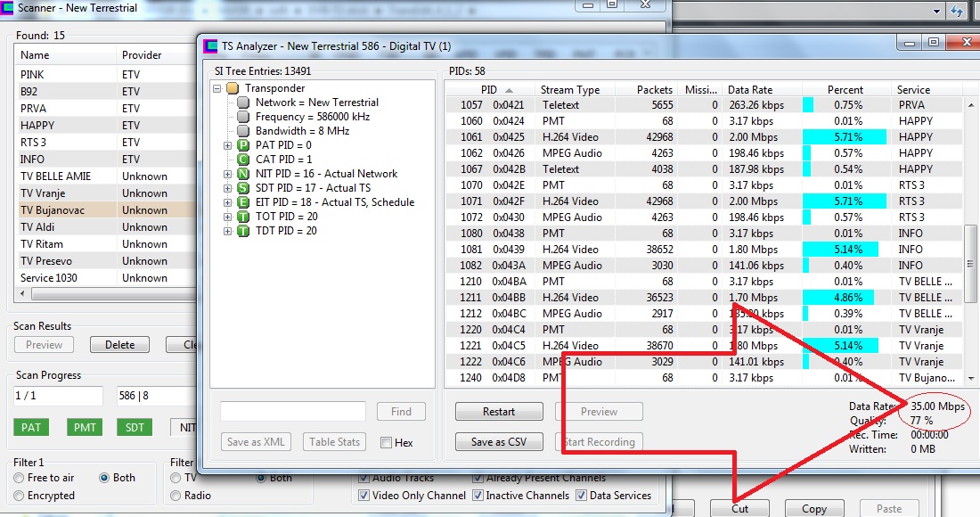
Task: Click the Copy button
Action: pyautogui.click(x=813, y=508)
